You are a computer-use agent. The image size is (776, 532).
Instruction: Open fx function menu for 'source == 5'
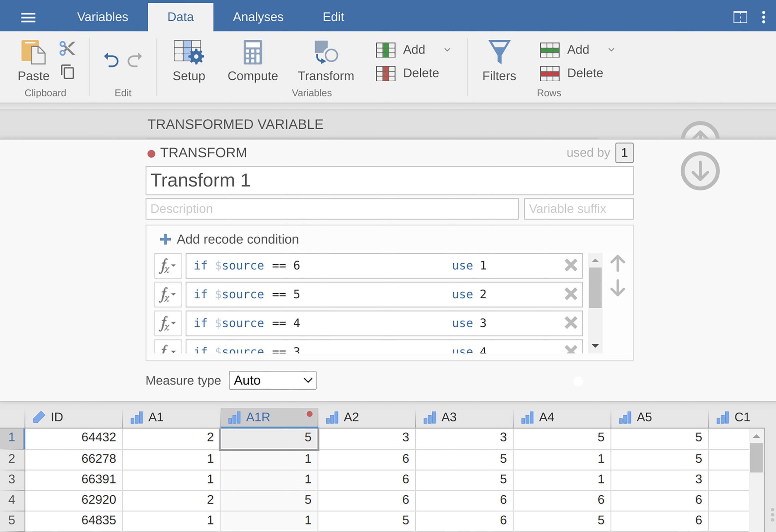168,294
